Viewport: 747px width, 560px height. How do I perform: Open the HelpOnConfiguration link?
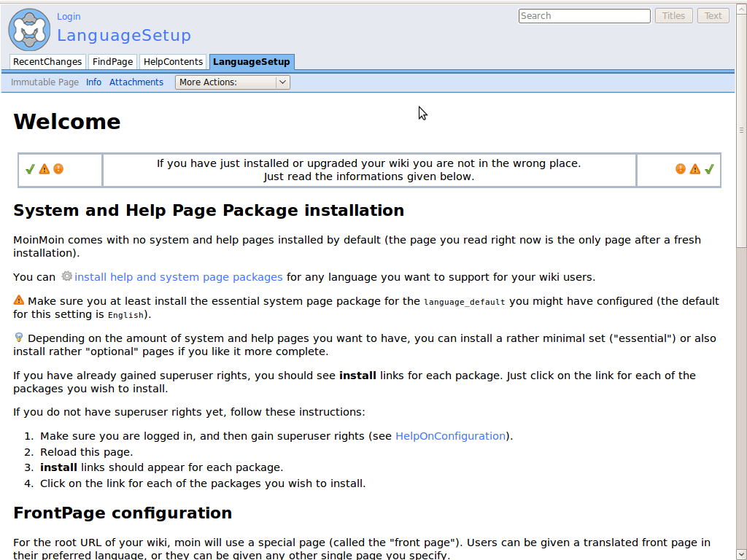click(x=450, y=436)
